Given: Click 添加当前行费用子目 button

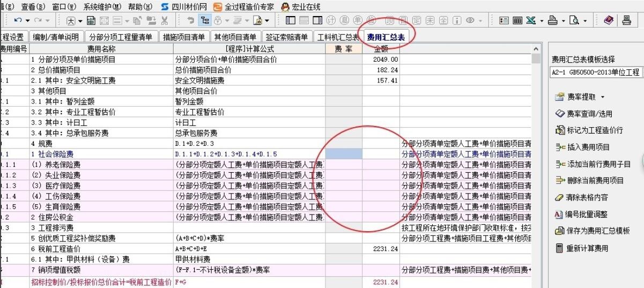Looking at the screenshot, I should [x=592, y=164].
